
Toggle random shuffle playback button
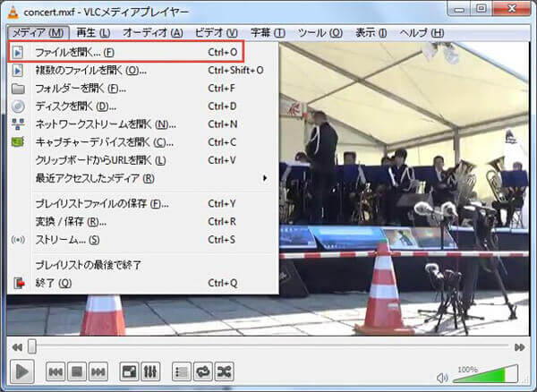coord(225,371)
